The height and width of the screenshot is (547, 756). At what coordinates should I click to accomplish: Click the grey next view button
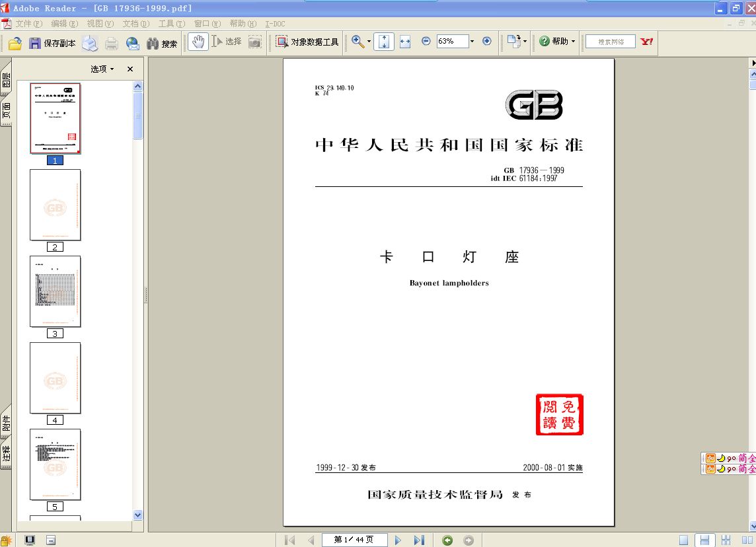coord(468,540)
